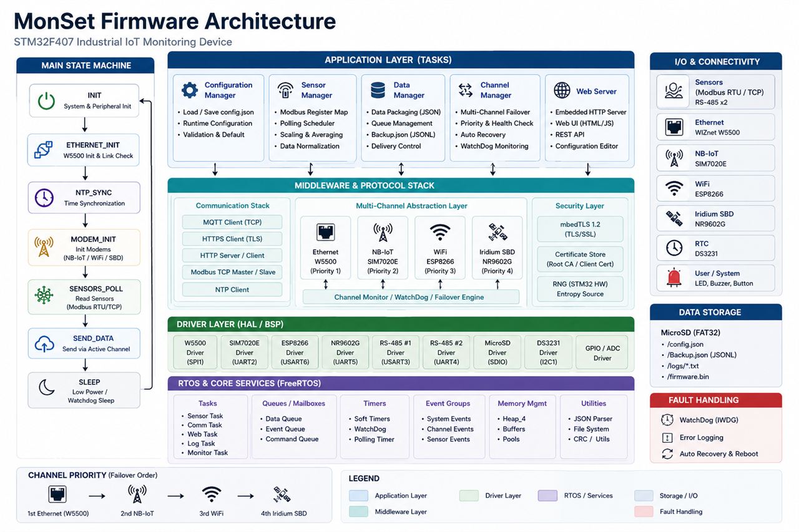
Task: Click the Configuration Manager gear icon
Action: click(x=190, y=90)
